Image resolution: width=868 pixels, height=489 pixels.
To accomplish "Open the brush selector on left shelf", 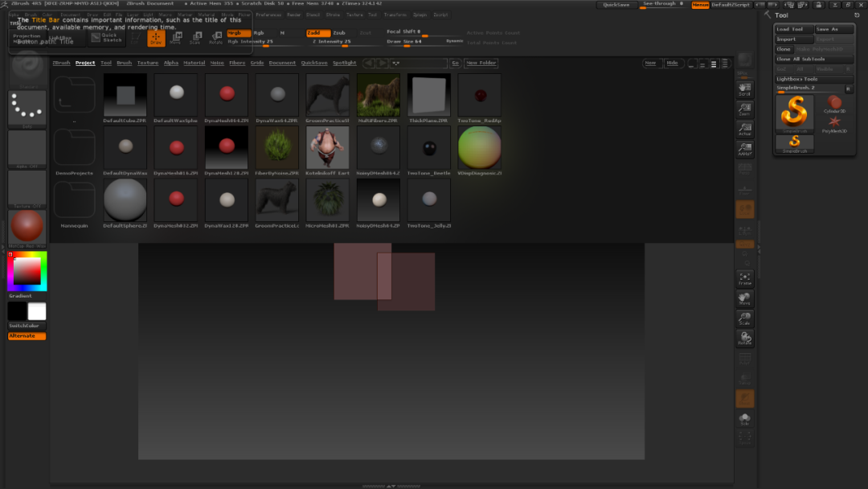I will (x=27, y=69).
